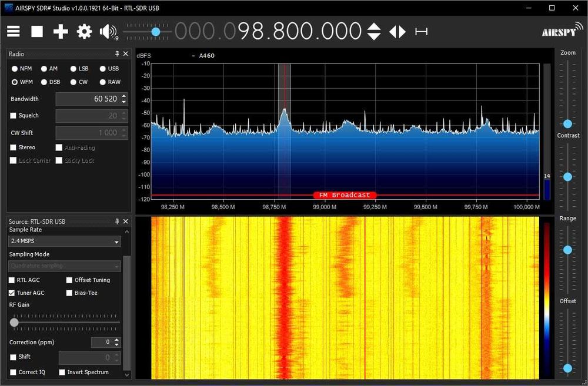Click the 98.800.000 frequency display

click(x=300, y=32)
